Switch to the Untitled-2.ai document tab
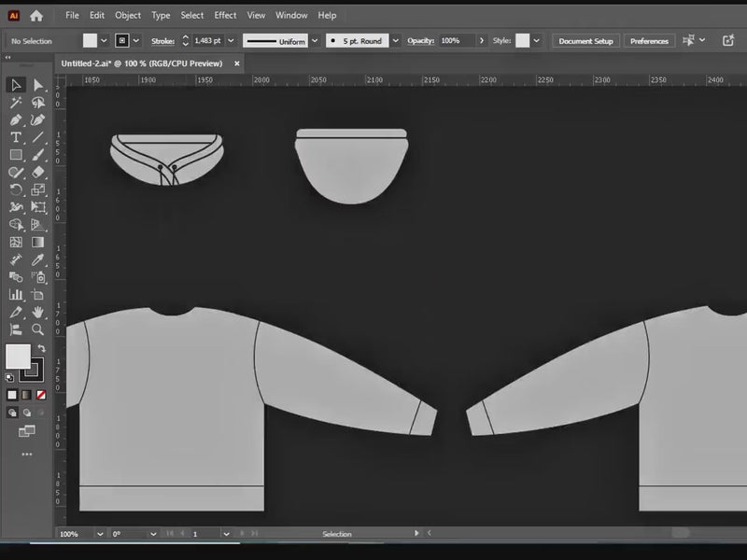Image resolution: width=747 pixels, height=560 pixels. 140,63
